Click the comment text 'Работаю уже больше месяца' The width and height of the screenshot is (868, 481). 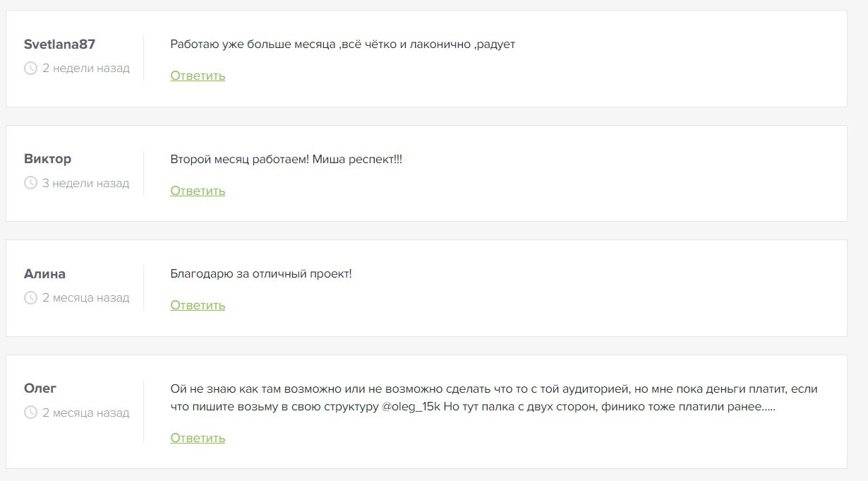(x=342, y=44)
